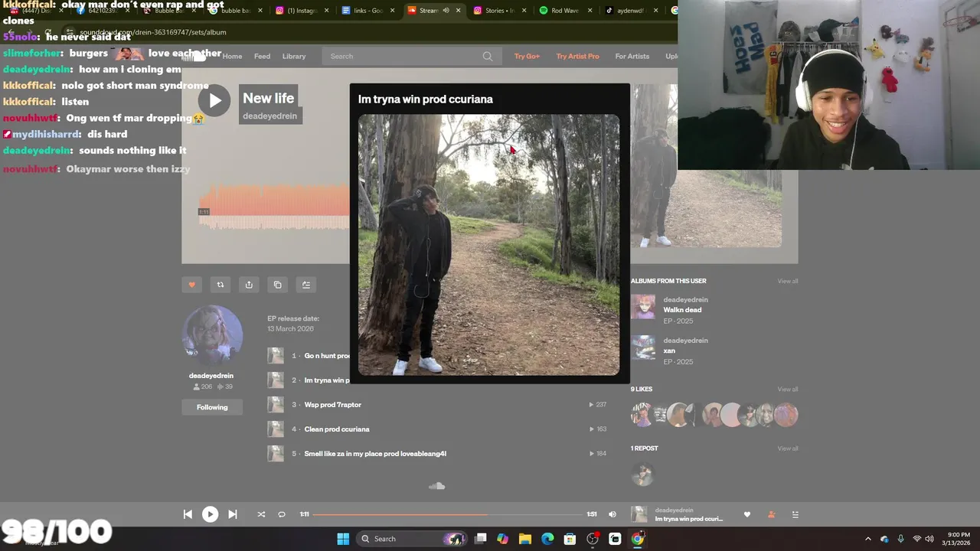
Task: Open File Explorer from the taskbar
Action: click(524, 539)
